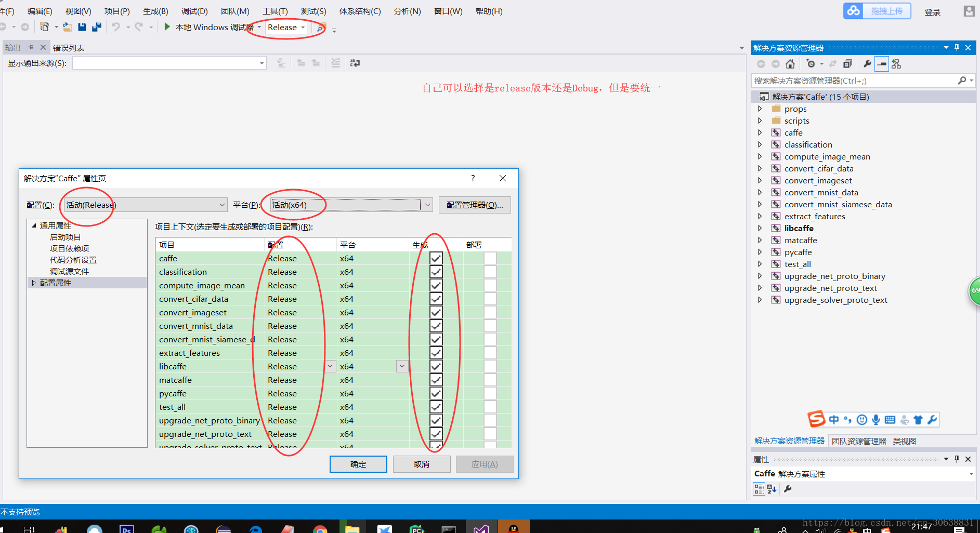Click the Save All icon in the toolbar
This screenshot has width=980, height=533.
(x=97, y=27)
